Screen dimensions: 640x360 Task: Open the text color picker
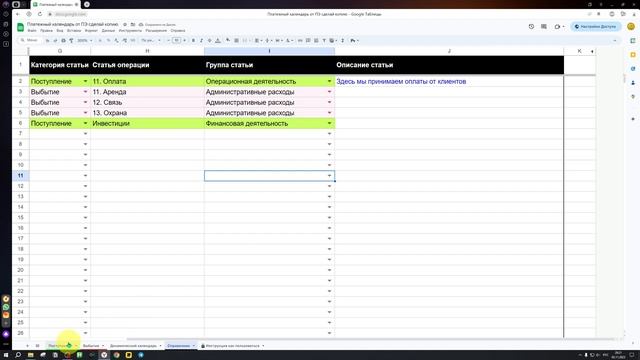click(218, 40)
